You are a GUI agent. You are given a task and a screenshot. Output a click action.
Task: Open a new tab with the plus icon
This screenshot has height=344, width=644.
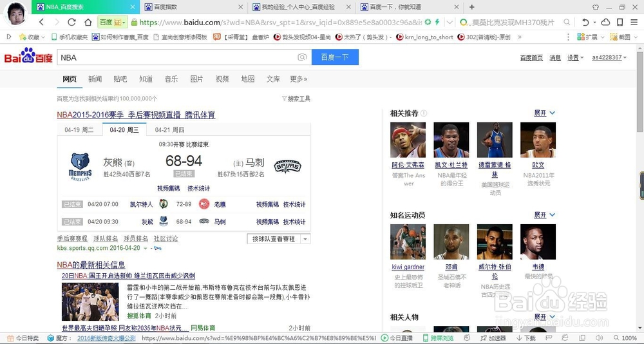click(x=472, y=7)
